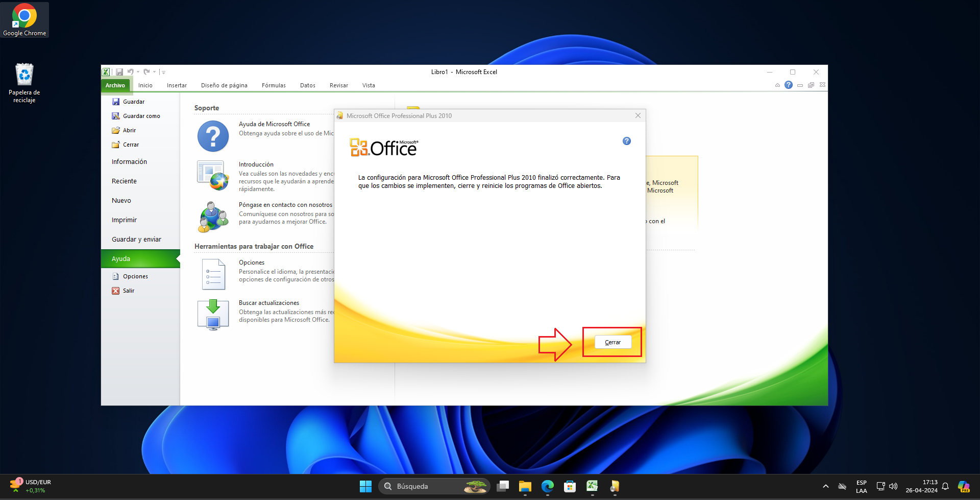Open the Archivo tab
This screenshot has height=500, width=980.
click(115, 85)
